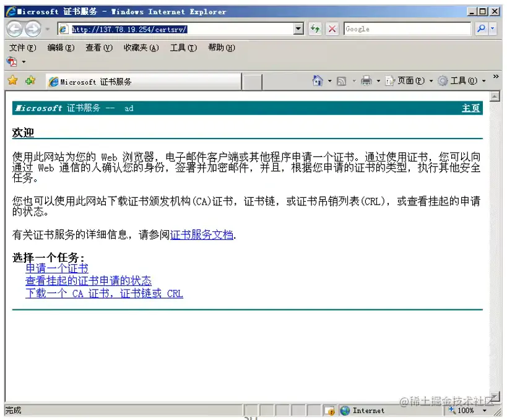
Task: Click the 选择一个任务 label
Action: 48,257
